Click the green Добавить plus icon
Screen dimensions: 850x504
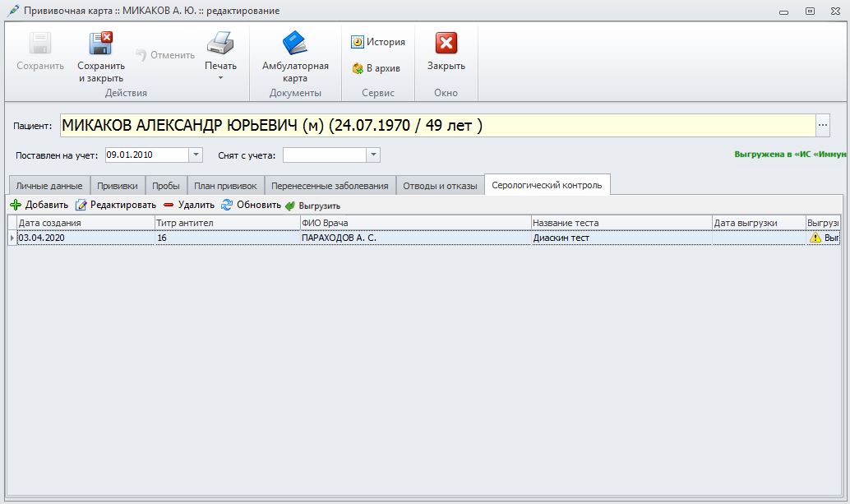(16, 205)
